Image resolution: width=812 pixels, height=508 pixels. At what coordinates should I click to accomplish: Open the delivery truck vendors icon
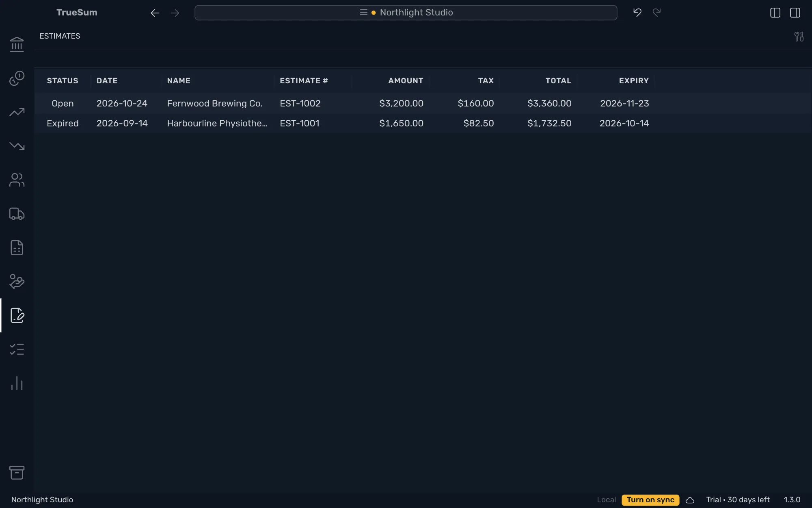17,214
